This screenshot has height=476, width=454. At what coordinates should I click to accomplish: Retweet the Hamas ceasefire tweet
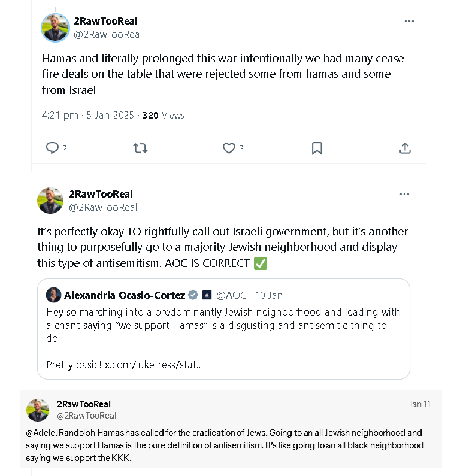[140, 148]
